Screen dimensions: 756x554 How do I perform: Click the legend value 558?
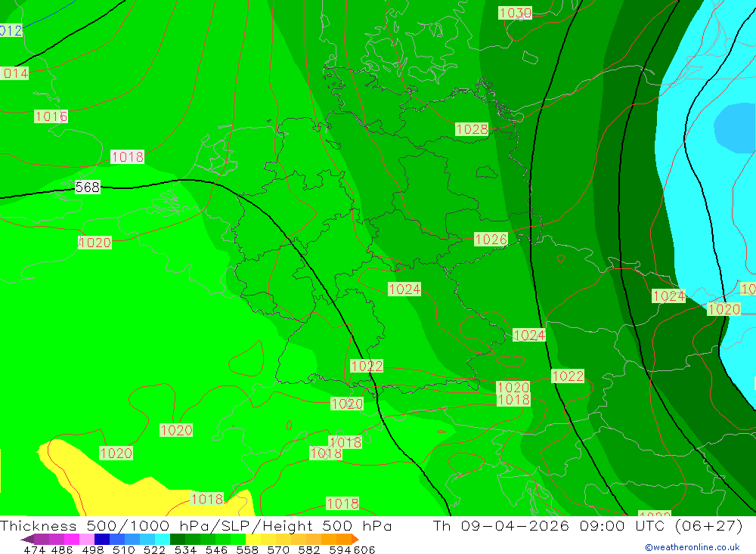(x=247, y=549)
